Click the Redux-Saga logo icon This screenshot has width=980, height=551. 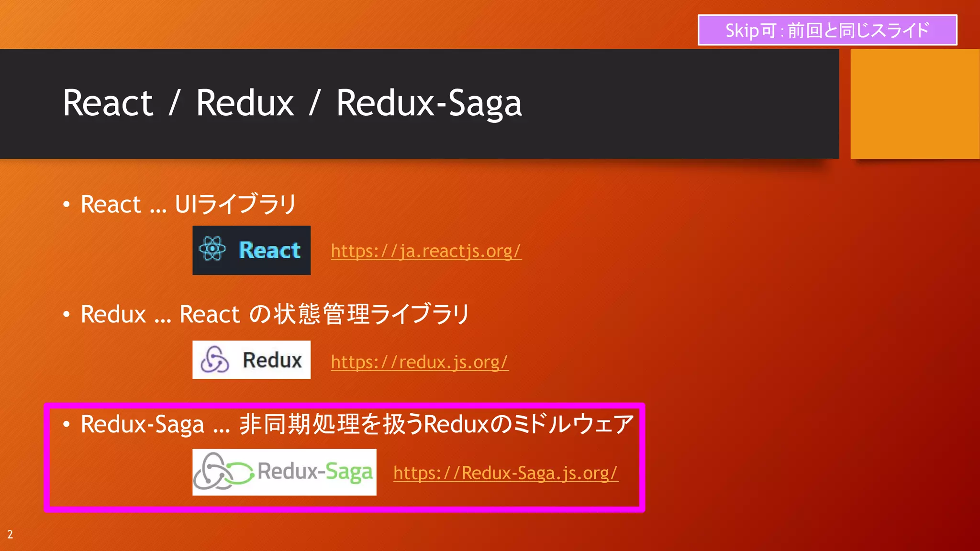click(x=222, y=472)
